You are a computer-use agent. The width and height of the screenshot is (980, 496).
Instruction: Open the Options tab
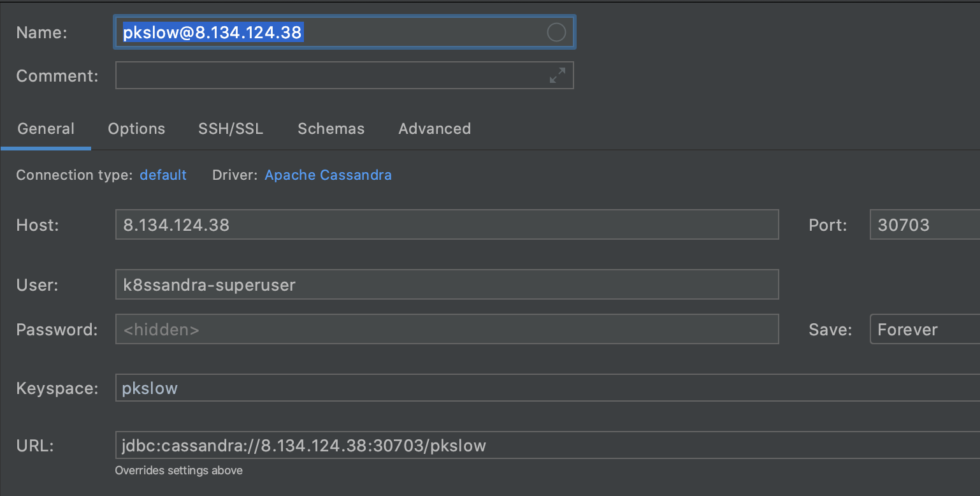[x=136, y=129]
